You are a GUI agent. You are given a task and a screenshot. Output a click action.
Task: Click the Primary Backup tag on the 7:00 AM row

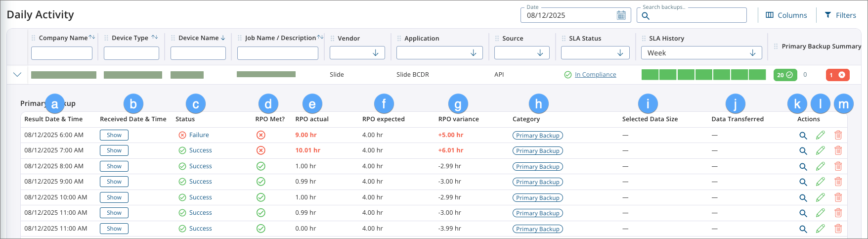[538, 151]
